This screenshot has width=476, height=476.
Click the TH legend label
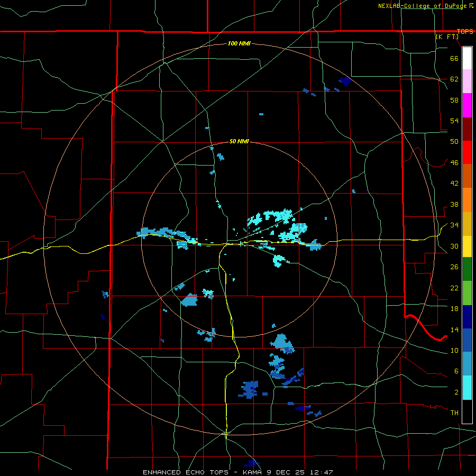[454, 413]
